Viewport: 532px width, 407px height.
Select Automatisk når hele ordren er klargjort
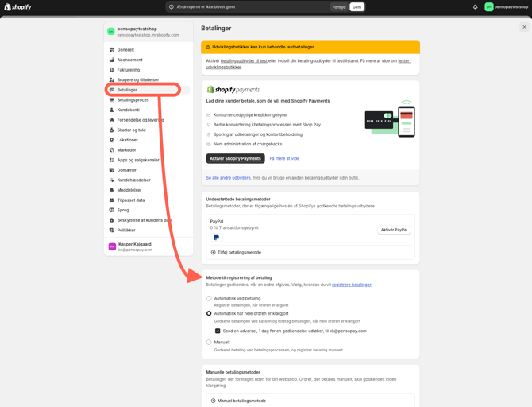tap(209, 313)
